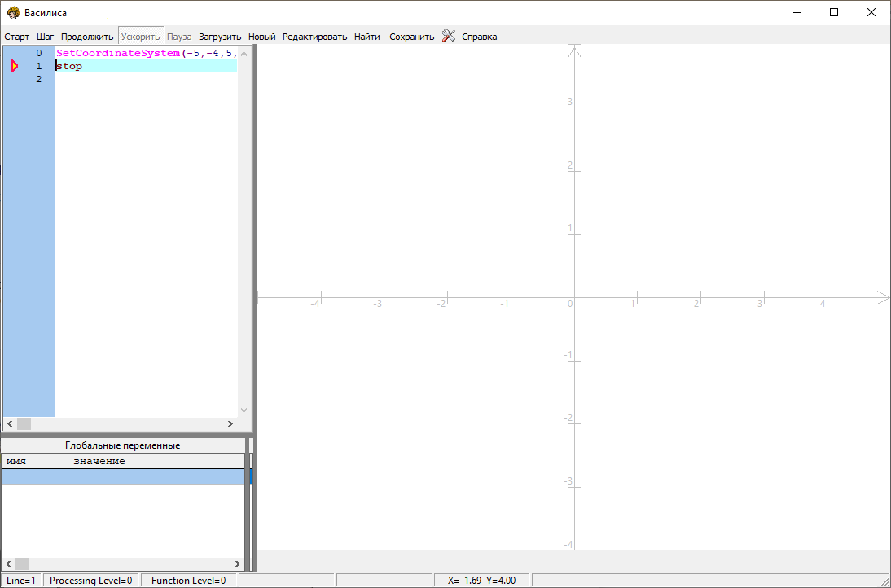Create a new program with Новый
Image resolution: width=891 pixels, height=588 pixels.
tap(261, 37)
